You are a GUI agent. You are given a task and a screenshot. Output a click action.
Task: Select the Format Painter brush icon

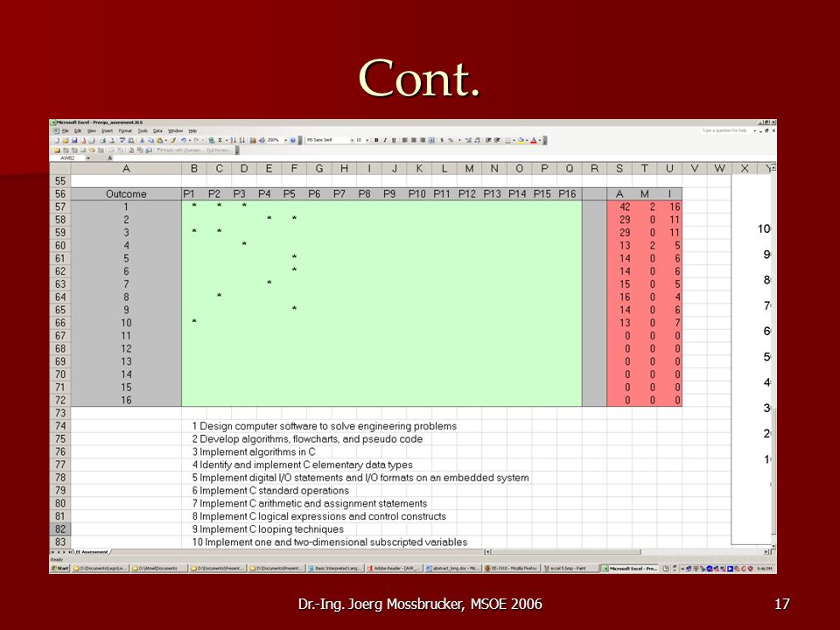pos(173,140)
